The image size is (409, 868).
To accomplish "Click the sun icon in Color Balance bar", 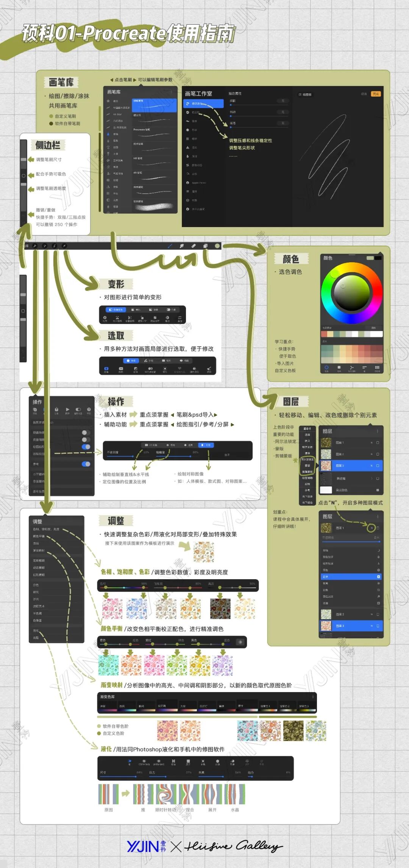I will click(240, 642).
